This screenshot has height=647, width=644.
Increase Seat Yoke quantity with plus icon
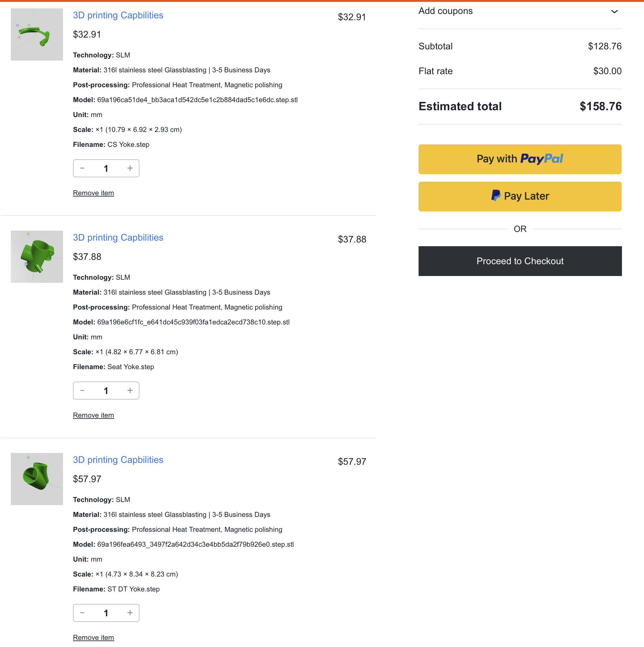click(x=130, y=391)
